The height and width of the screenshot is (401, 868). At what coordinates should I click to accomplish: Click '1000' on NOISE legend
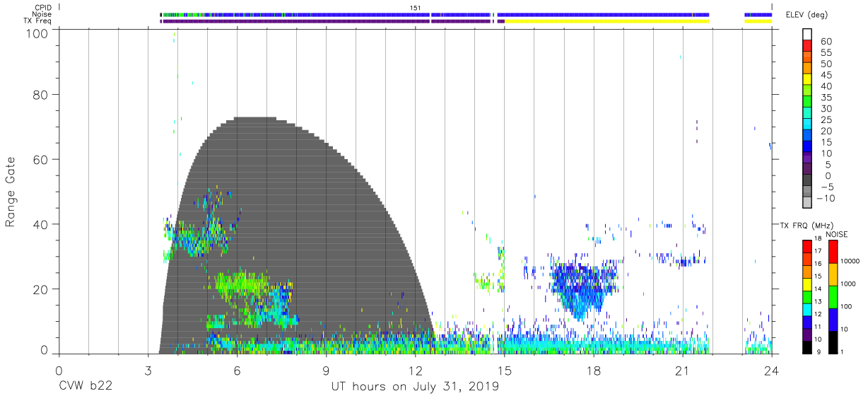849,284
